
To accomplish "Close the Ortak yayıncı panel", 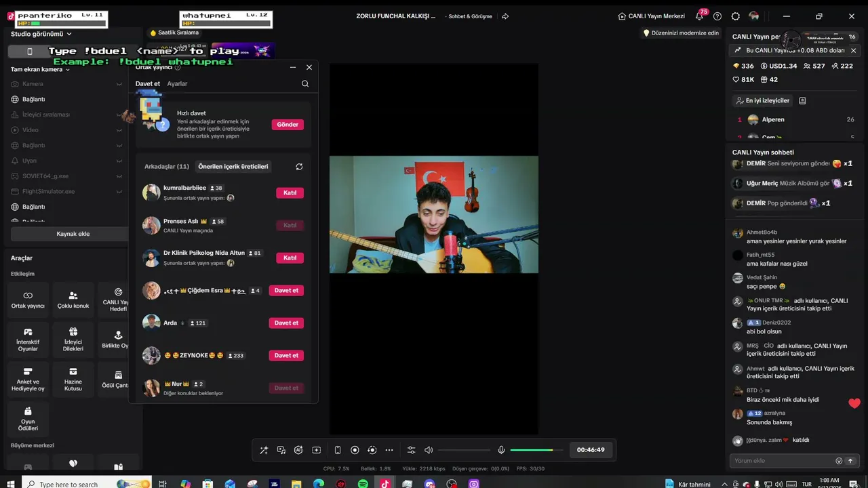I will point(309,67).
